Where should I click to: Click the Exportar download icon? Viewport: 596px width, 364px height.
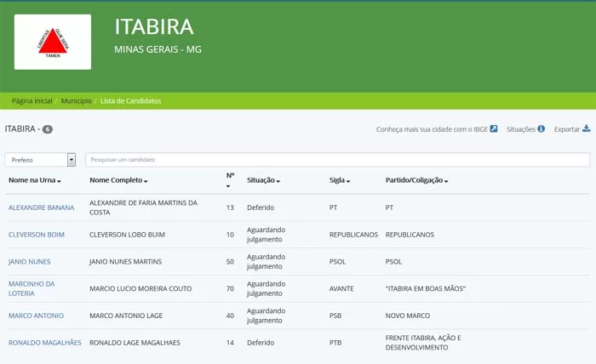tap(586, 129)
